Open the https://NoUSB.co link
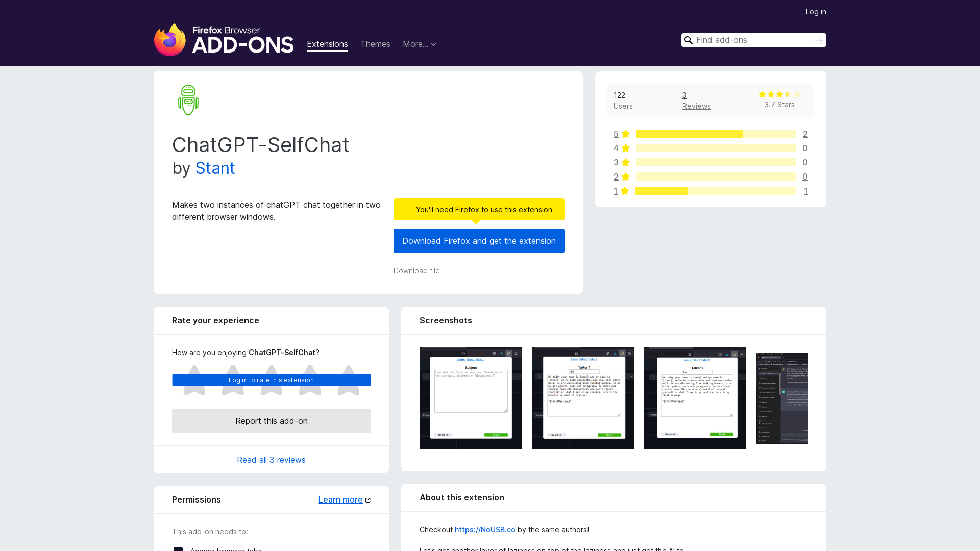The height and width of the screenshot is (551, 980). tap(485, 530)
